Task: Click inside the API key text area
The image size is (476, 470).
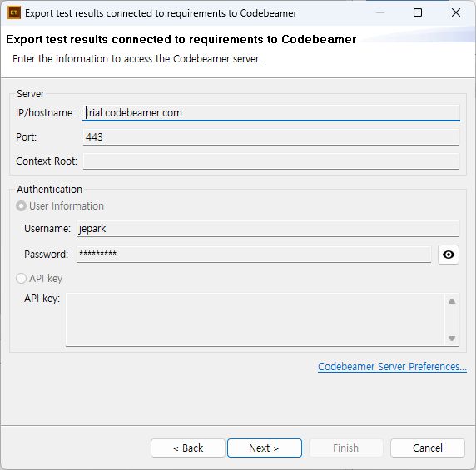Action: [x=255, y=319]
